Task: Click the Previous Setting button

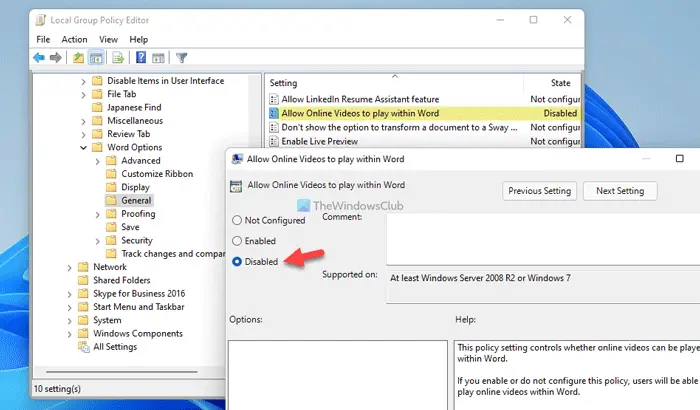Action: point(539,191)
